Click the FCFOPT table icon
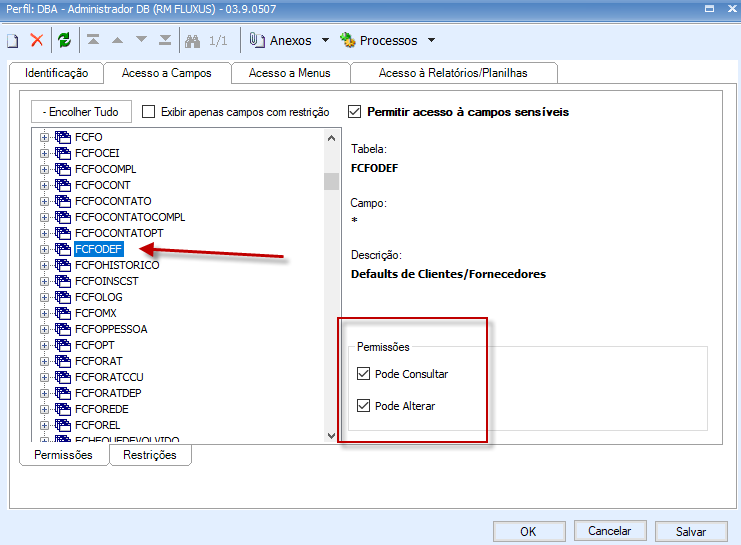 click(x=63, y=346)
